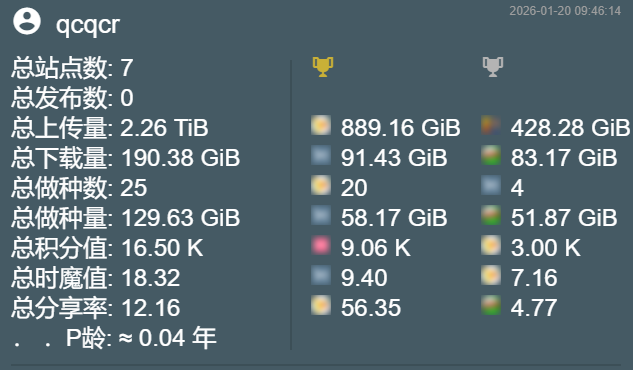
Task: Click the total points value 16.50 K
Action: [162, 247]
